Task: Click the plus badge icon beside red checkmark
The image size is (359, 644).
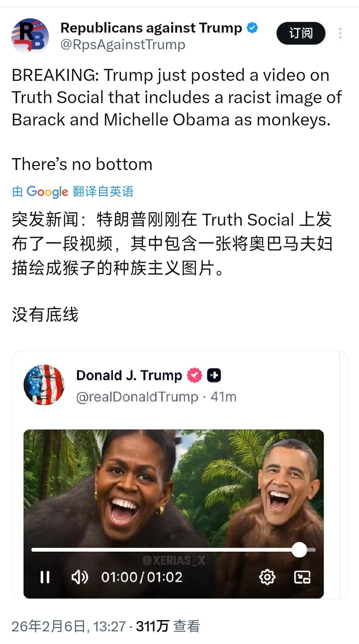Action: 214,375
